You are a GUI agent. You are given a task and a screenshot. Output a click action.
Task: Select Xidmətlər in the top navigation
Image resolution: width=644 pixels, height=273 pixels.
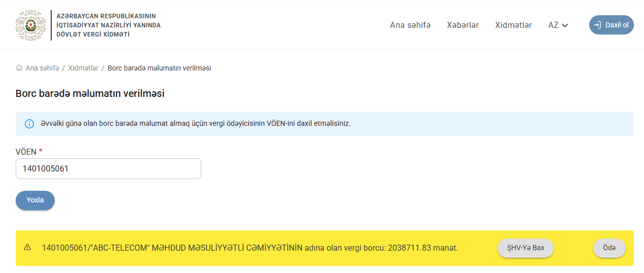click(513, 25)
